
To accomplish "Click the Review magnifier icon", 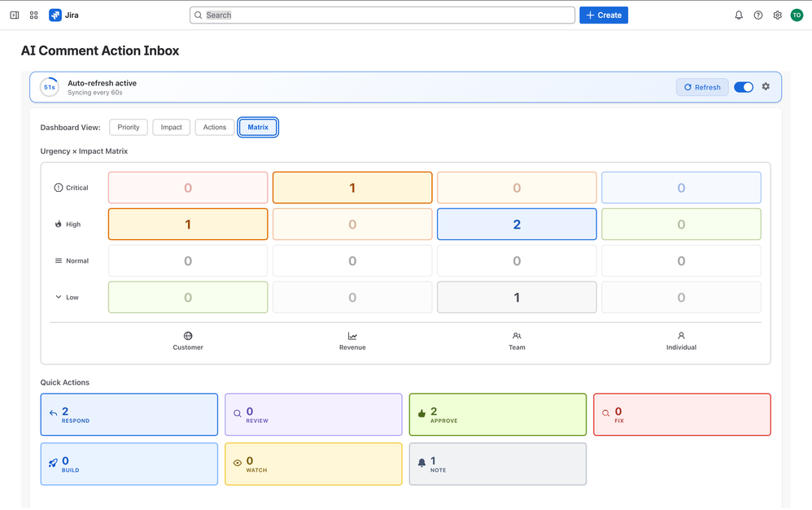I will [238, 413].
